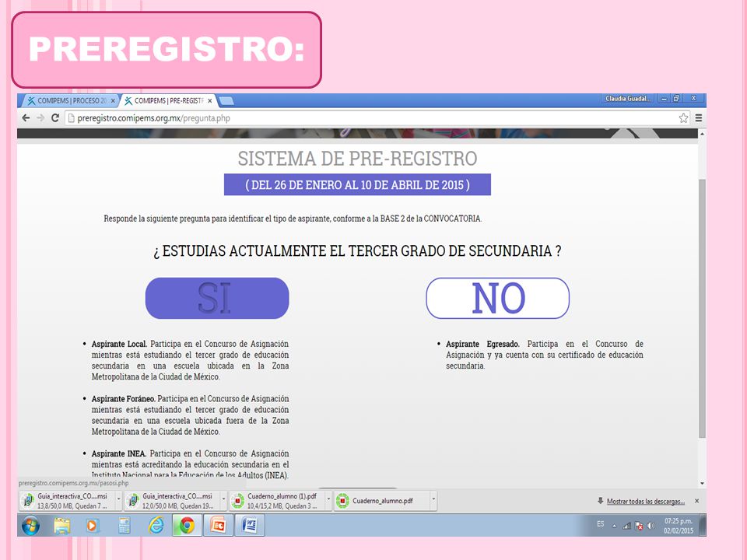Screen dimensions: 747x560
Task: Expand options for first Guia_interactiva download
Action: tap(118, 499)
